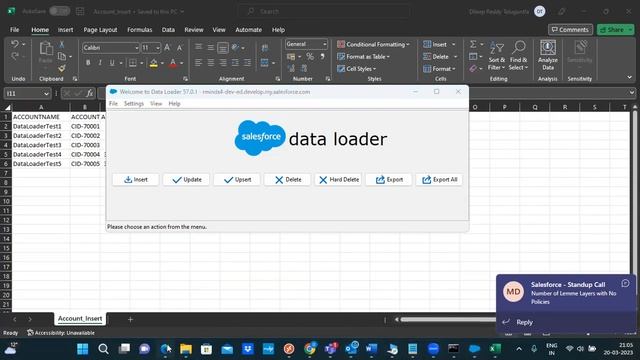Toggle Wrap Text in Alignment group
The width and height of the screenshot is (640, 360).
coord(264,48)
